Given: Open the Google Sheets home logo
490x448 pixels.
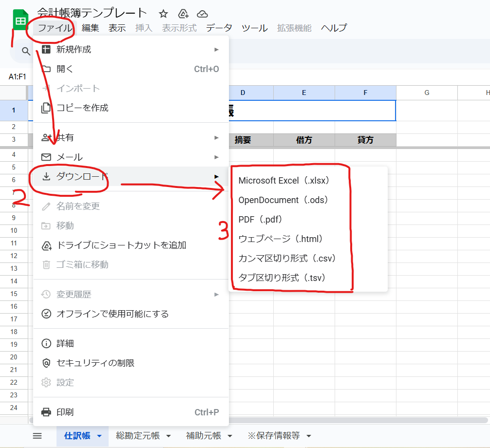Looking at the screenshot, I should coord(20,21).
